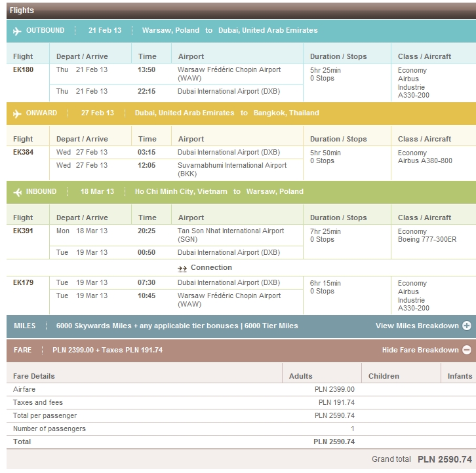Click the Total per passenger row label
The width and height of the screenshot is (476, 473).
(45, 415)
